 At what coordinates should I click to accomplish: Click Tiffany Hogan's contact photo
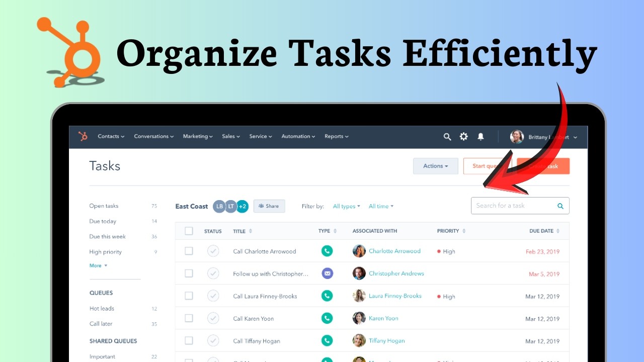pos(359,340)
